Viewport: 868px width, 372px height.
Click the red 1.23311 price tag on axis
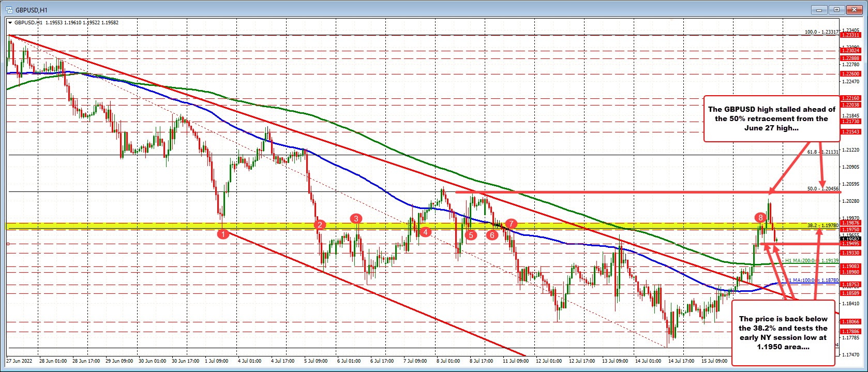point(850,35)
